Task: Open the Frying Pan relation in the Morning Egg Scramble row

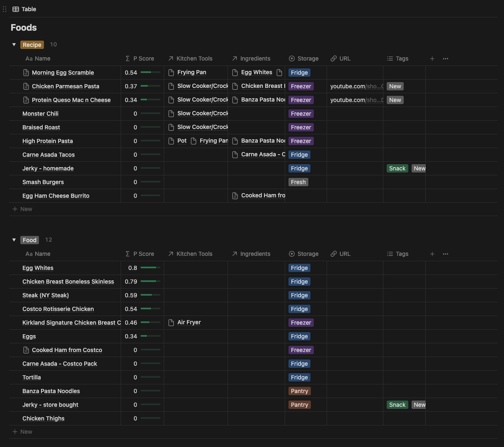Action: pos(191,72)
